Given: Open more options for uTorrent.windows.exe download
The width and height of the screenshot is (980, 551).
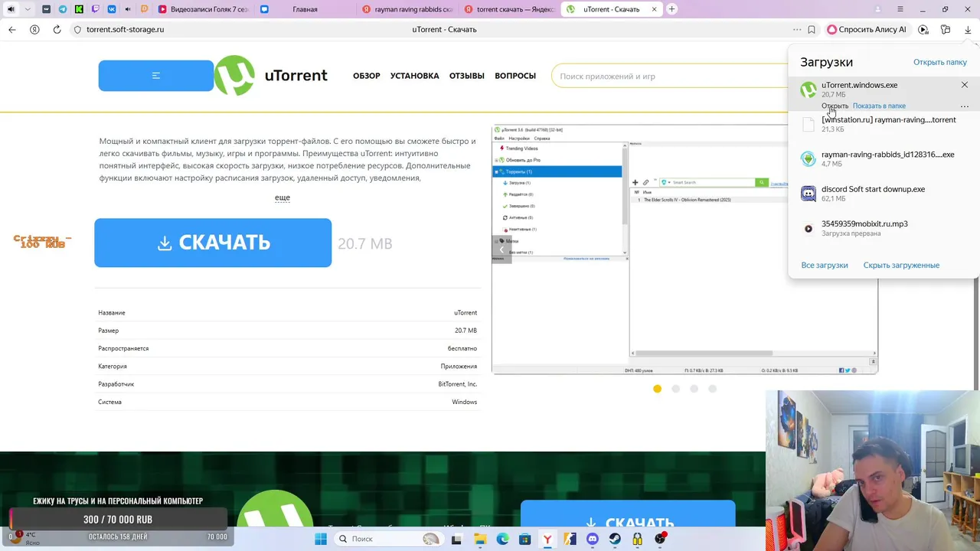Looking at the screenshot, I should 964,106.
